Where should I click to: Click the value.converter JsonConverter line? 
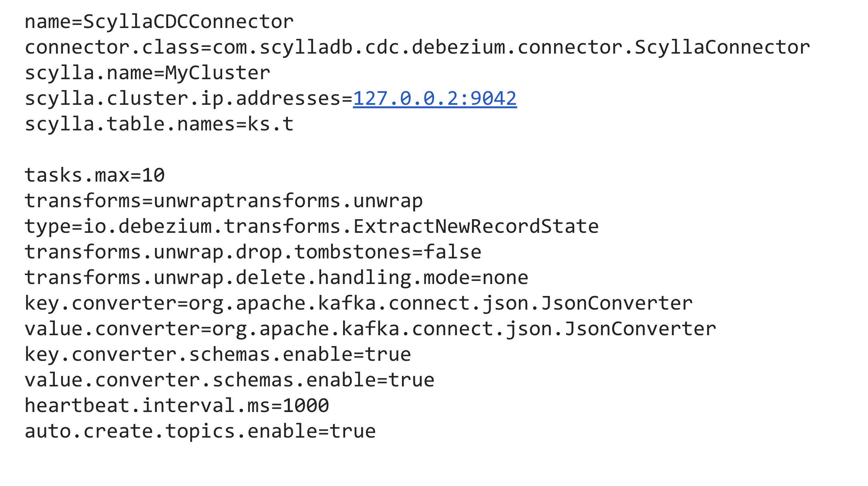click(x=370, y=329)
